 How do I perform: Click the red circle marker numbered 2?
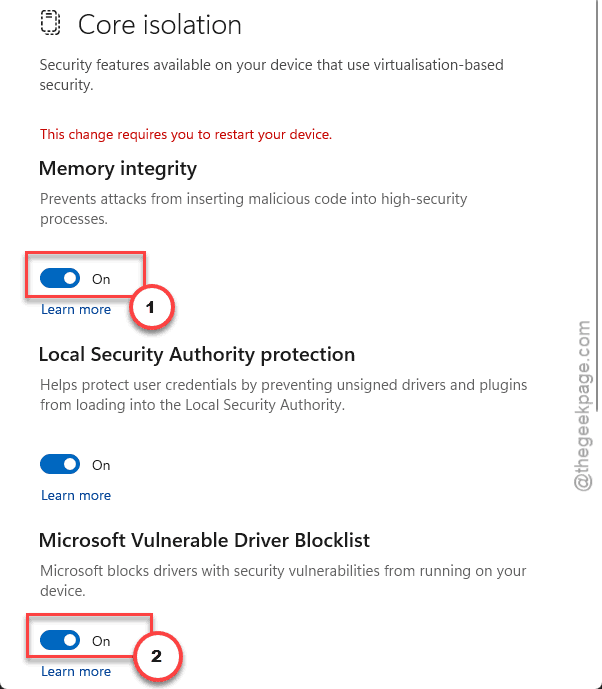[157, 656]
